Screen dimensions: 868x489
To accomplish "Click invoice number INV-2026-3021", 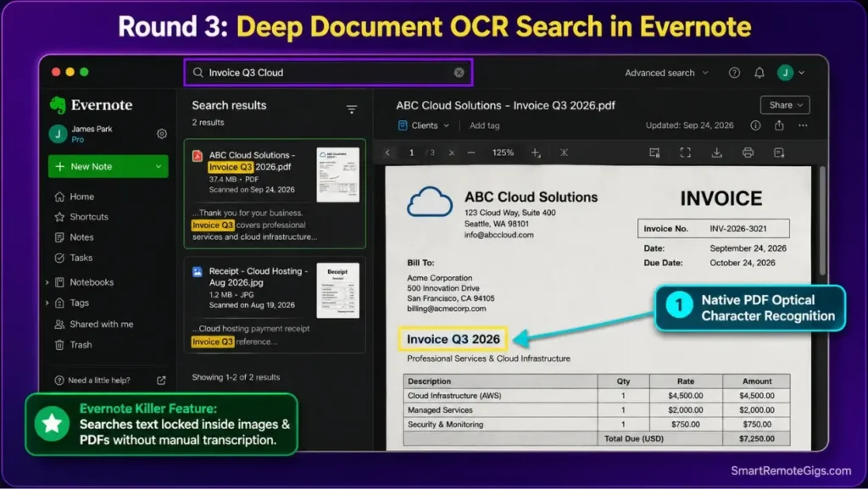I will click(x=738, y=229).
